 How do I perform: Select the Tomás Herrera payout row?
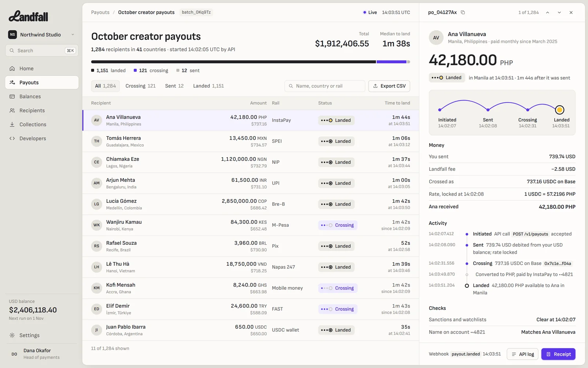tap(251, 141)
